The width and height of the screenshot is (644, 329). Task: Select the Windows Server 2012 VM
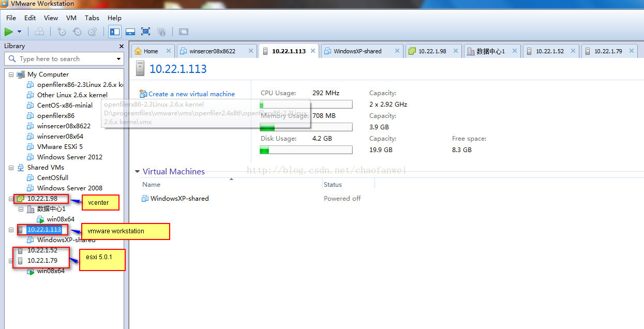click(x=70, y=157)
